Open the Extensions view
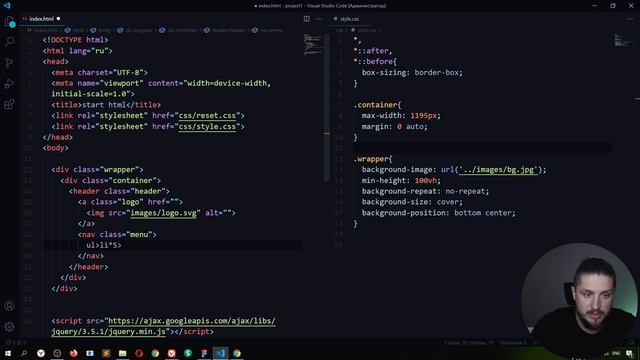The width and height of the screenshot is (640, 360). click(9, 104)
